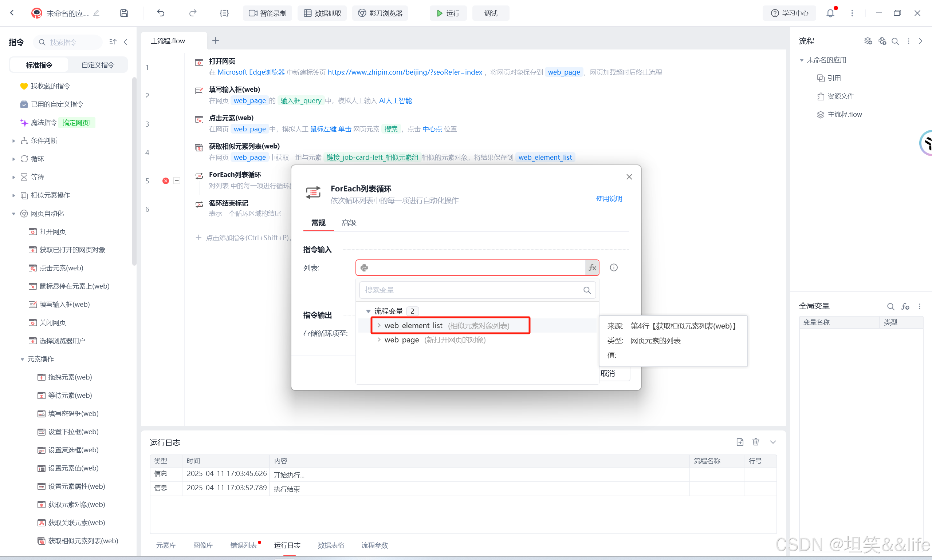Expand the 条件判断 category
The width and height of the screenshot is (932, 560).
(x=13, y=141)
